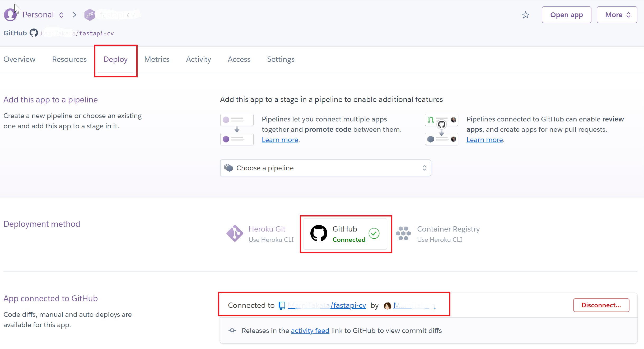
Task: Open the Choose a pipeline dropdown
Action: [325, 168]
